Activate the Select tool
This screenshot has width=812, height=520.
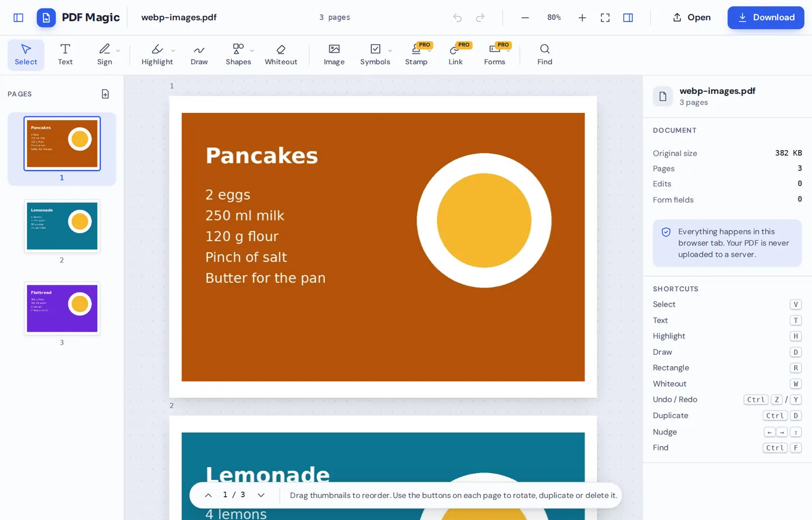click(26, 55)
